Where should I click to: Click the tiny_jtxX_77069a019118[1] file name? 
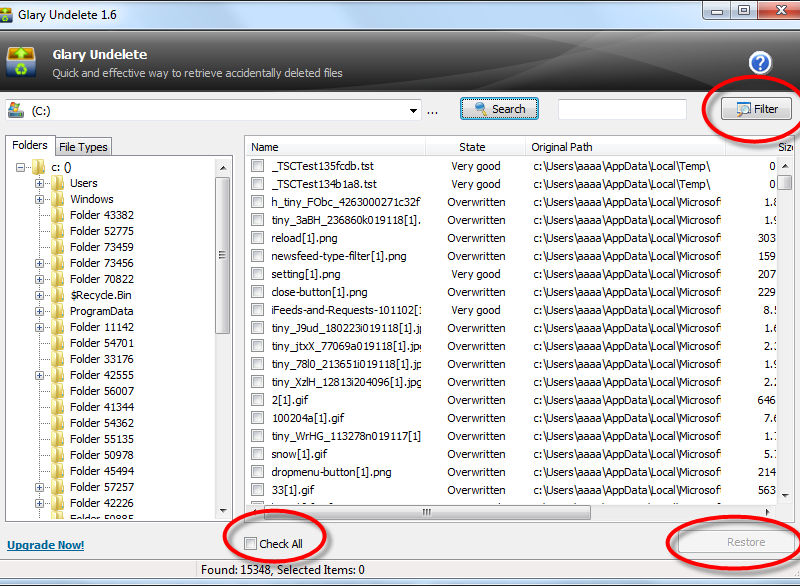click(346, 346)
